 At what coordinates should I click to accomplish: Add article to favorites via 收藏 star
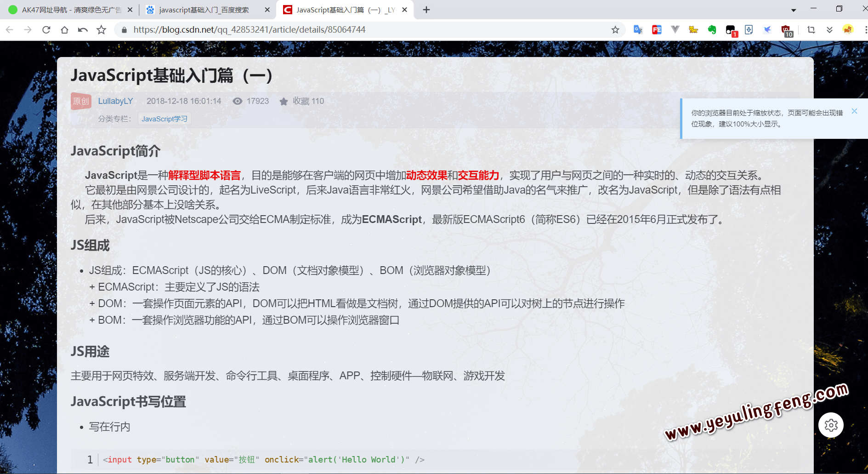tap(302, 101)
